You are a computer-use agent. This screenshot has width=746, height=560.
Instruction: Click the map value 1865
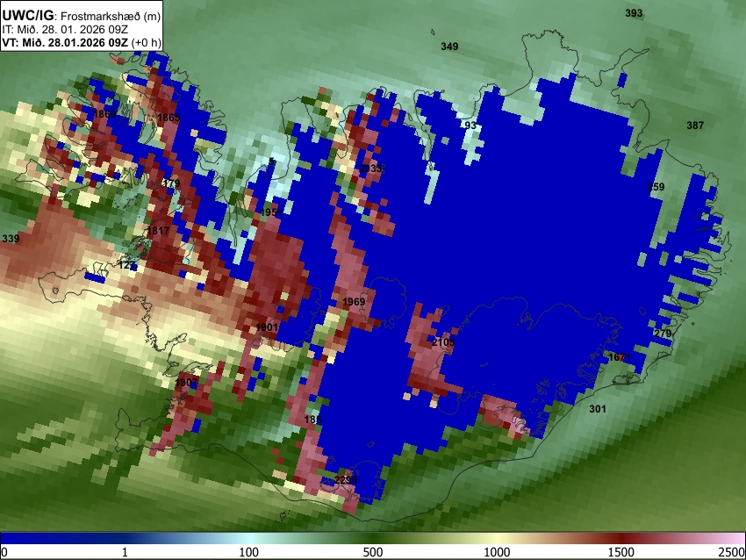click(169, 118)
